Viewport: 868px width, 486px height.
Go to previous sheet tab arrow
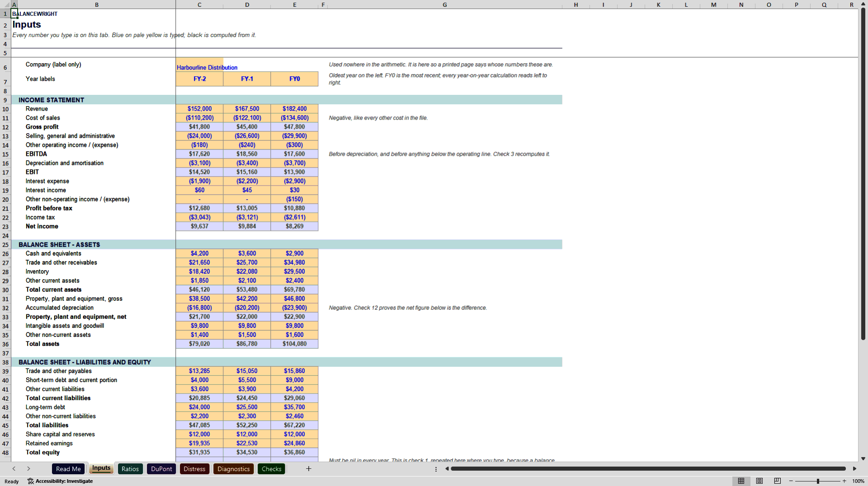(14, 469)
